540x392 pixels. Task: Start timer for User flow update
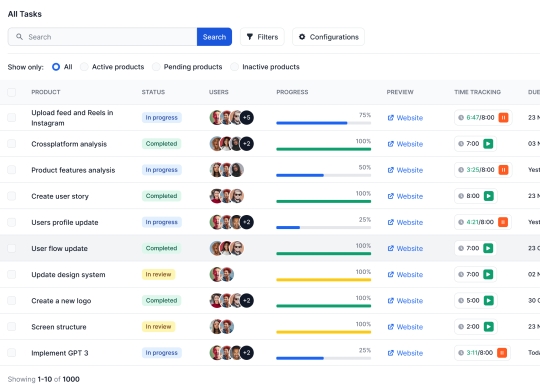[488, 248]
